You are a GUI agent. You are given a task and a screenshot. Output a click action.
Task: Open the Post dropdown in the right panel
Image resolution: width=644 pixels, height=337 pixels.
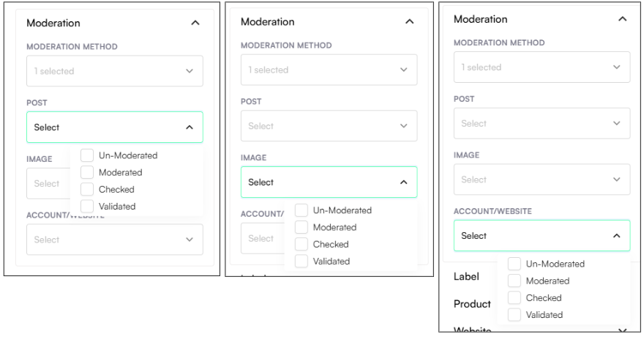pyautogui.click(x=542, y=123)
